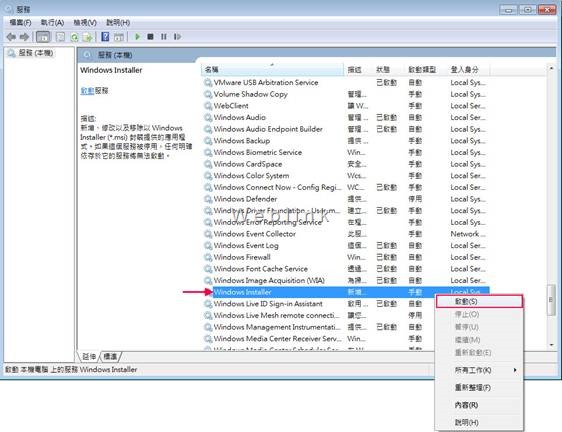Click the Restart Service toolbar icon
This screenshot has width=562, height=432.
(177, 37)
